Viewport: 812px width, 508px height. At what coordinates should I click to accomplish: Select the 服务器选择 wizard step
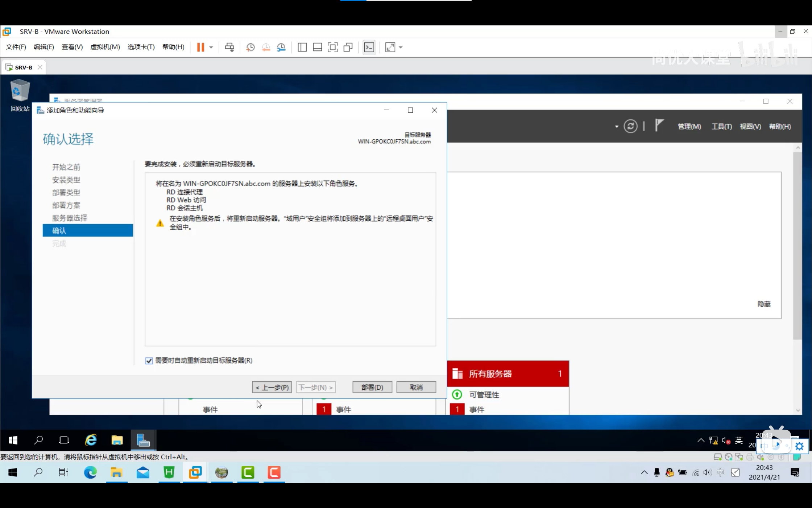70,218
